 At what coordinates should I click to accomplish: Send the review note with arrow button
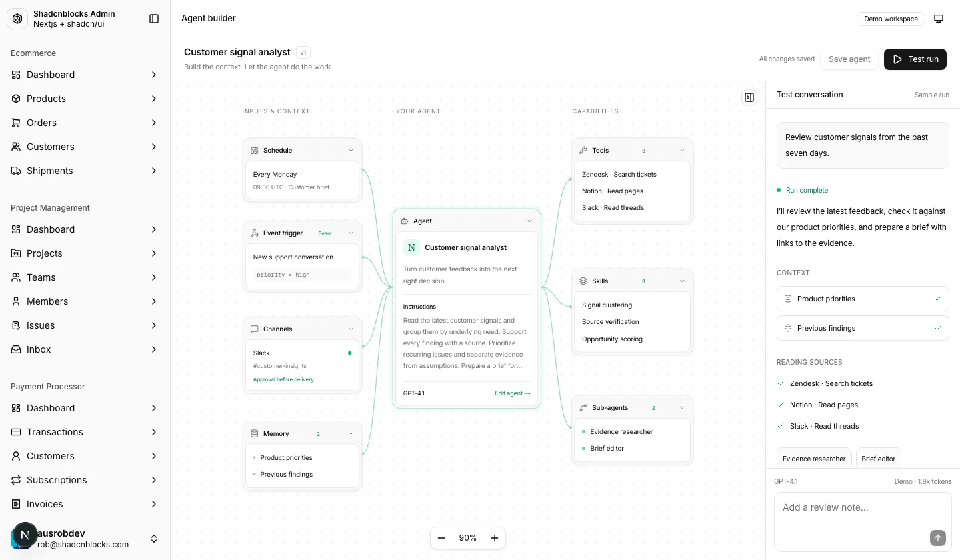937,538
